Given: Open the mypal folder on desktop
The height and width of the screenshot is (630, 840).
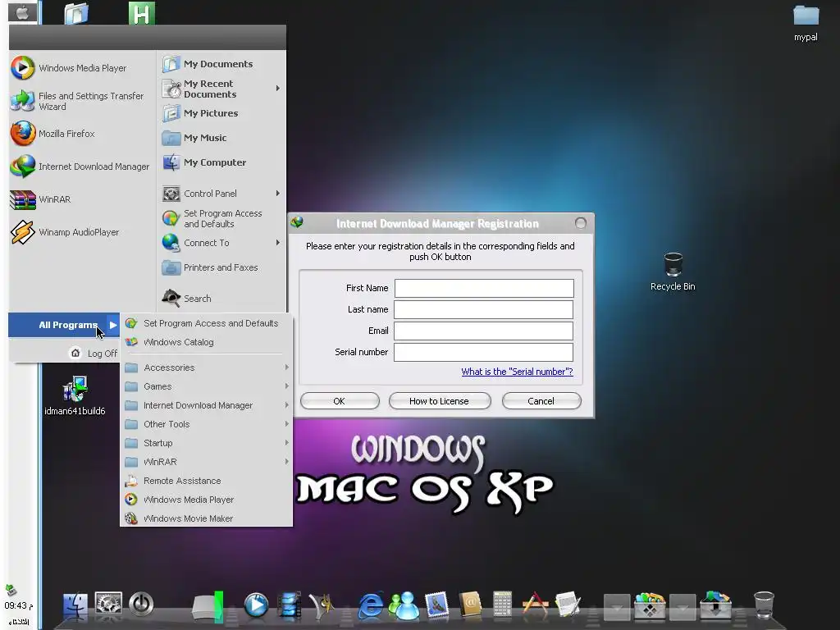Looking at the screenshot, I should coord(806,23).
